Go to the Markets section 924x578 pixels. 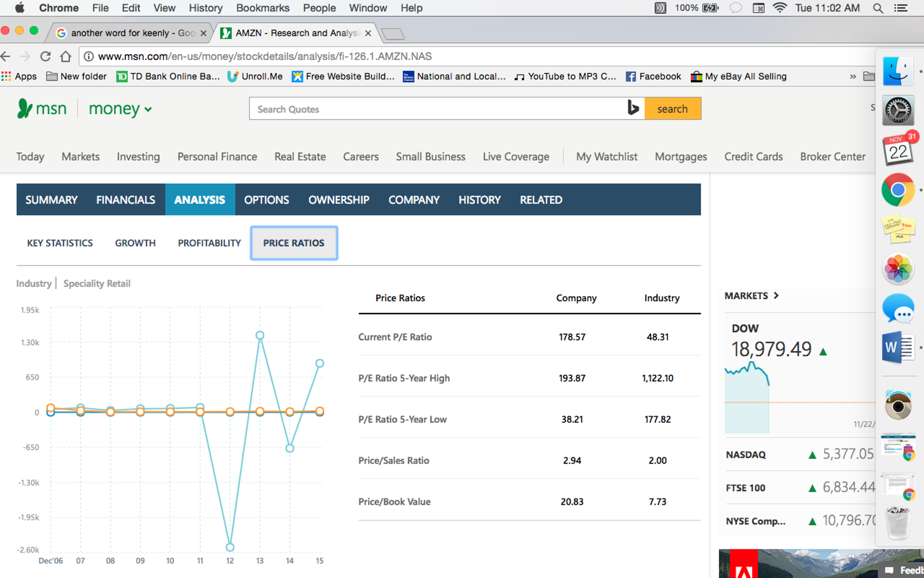(x=80, y=157)
